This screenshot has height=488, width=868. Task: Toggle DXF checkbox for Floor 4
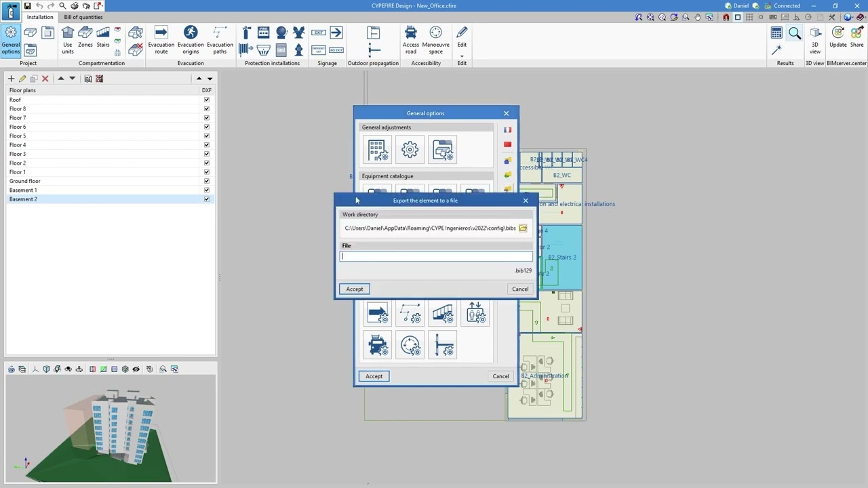(x=207, y=145)
